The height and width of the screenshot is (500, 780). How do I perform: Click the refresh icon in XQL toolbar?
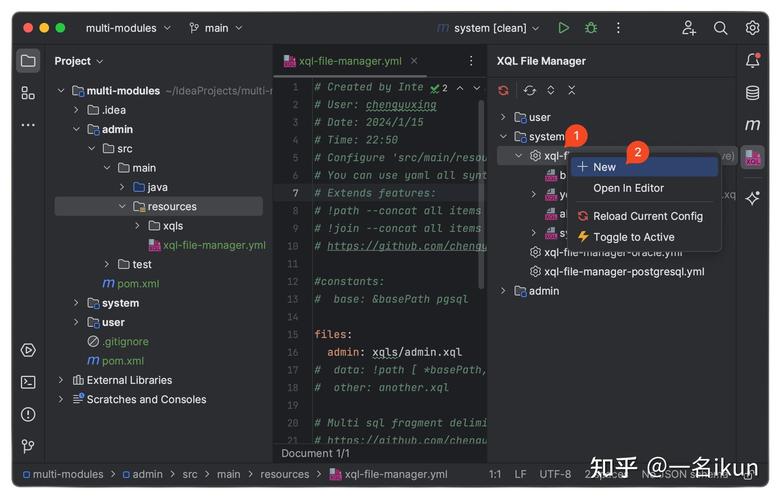coord(530,90)
